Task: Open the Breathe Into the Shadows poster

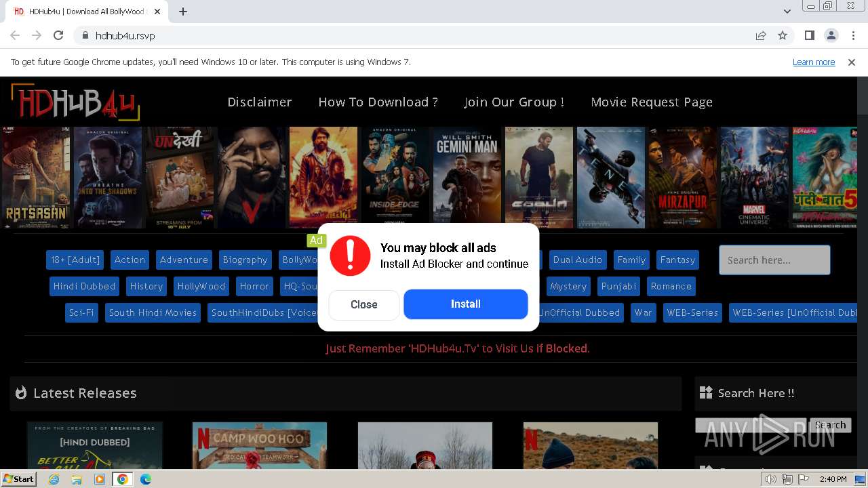Action: click(108, 178)
